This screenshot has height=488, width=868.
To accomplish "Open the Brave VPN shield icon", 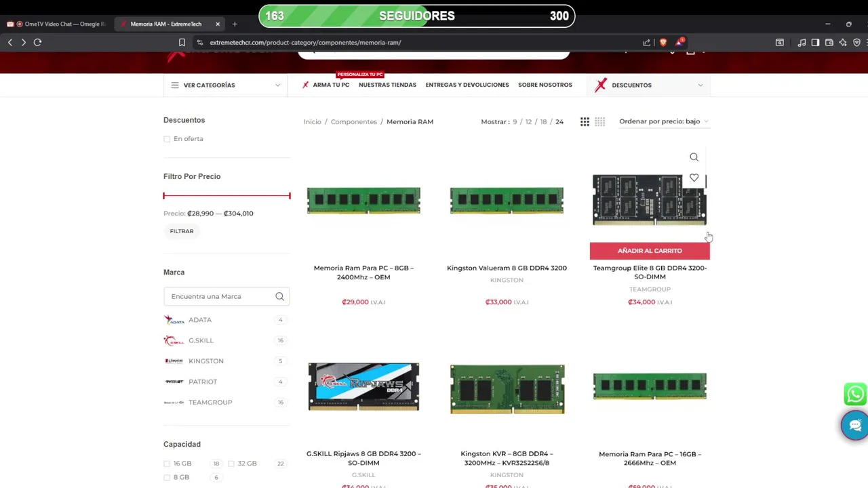I will point(856,42).
